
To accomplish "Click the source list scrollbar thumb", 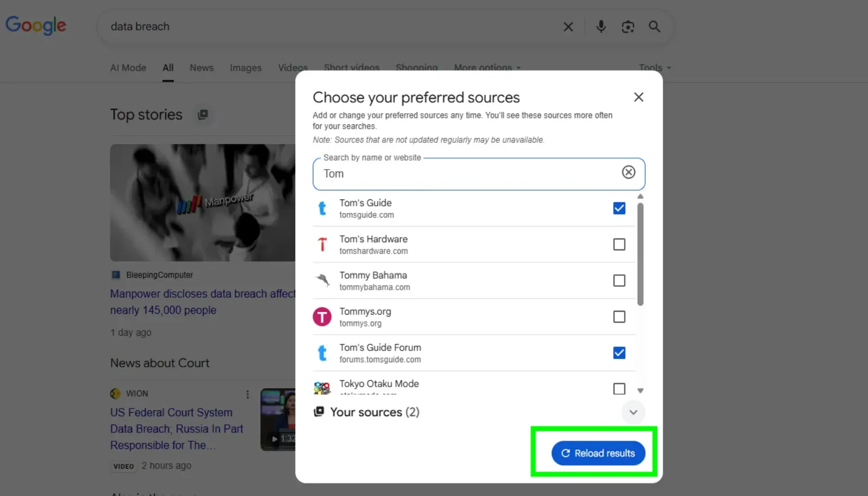I will (x=640, y=254).
